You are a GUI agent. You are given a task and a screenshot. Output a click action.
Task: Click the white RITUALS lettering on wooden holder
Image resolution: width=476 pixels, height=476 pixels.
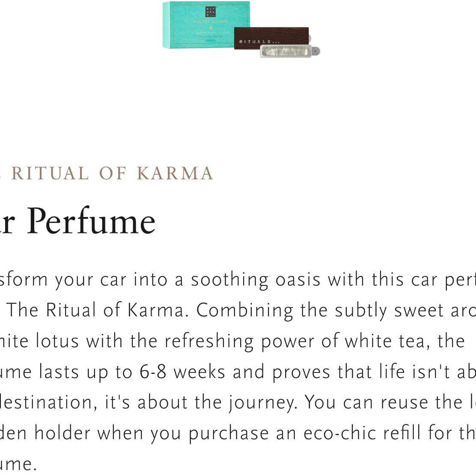click(x=259, y=42)
